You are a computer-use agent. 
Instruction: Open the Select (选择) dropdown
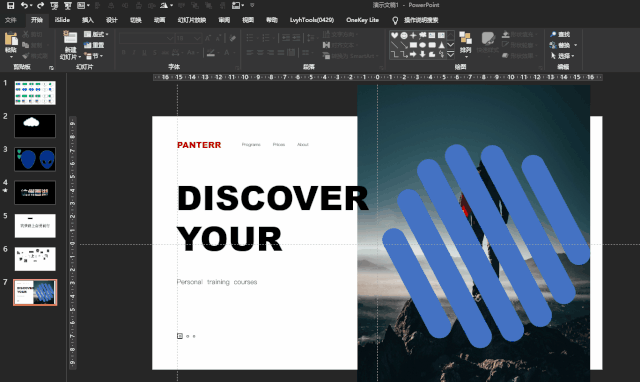pos(562,56)
